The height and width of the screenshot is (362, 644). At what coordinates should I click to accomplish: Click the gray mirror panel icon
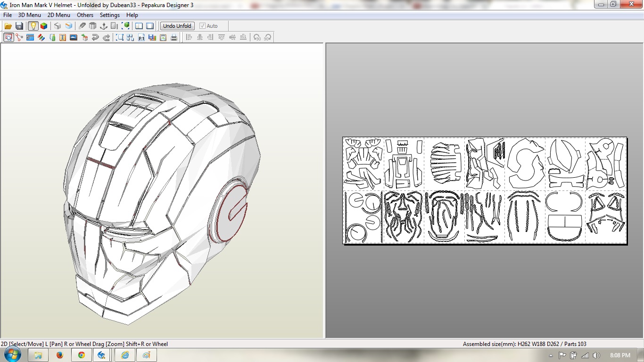(115, 26)
